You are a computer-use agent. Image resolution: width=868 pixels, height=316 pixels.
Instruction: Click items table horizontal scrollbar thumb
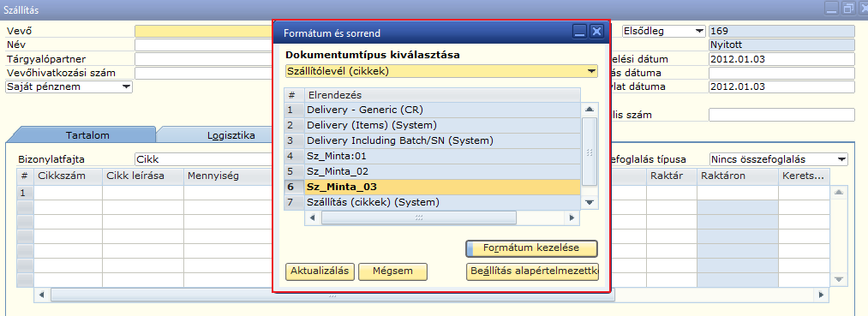point(332,295)
